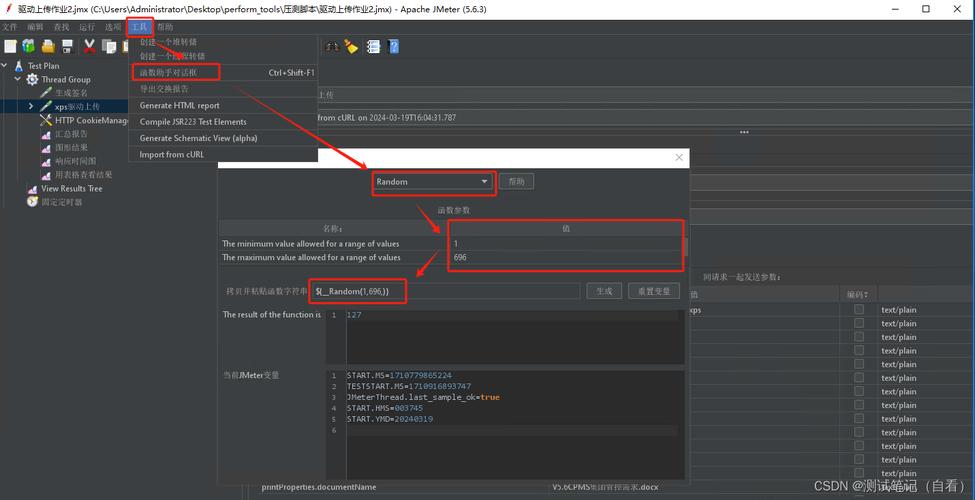The width and height of the screenshot is (975, 500).
Task: Click text/plain in the xps row
Action: point(899,310)
